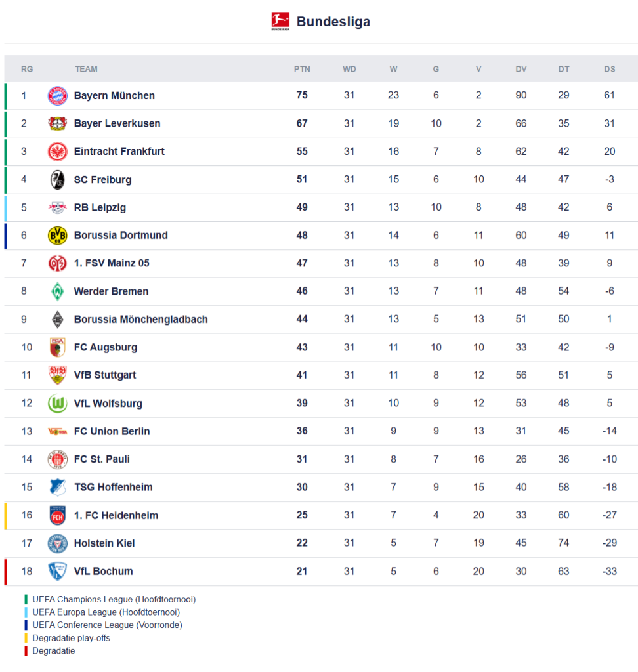Click the TSG Hoffenheim blue crest

pyautogui.click(x=58, y=487)
